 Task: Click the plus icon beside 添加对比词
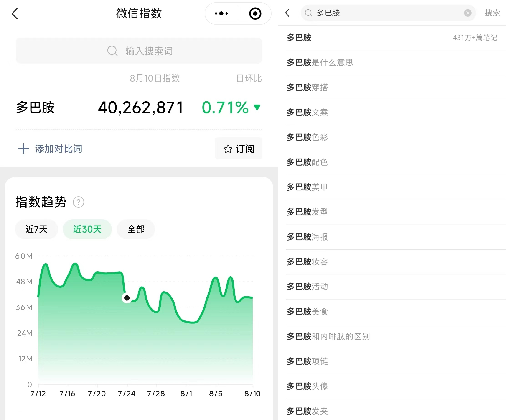point(23,149)
